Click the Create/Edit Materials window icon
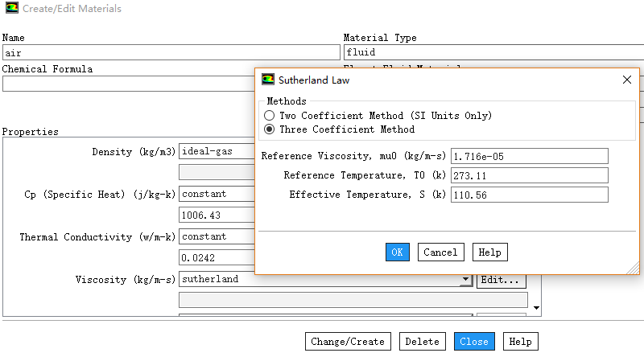 10,9
